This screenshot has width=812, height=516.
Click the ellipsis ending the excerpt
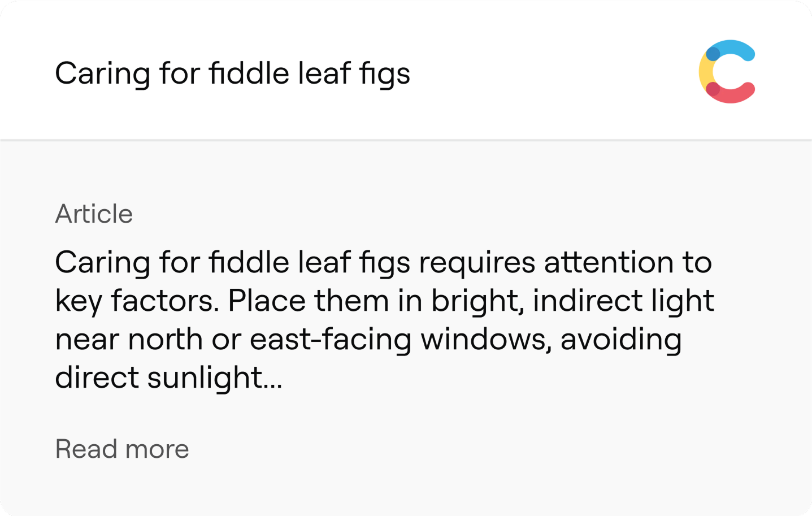tap(272, 387)
